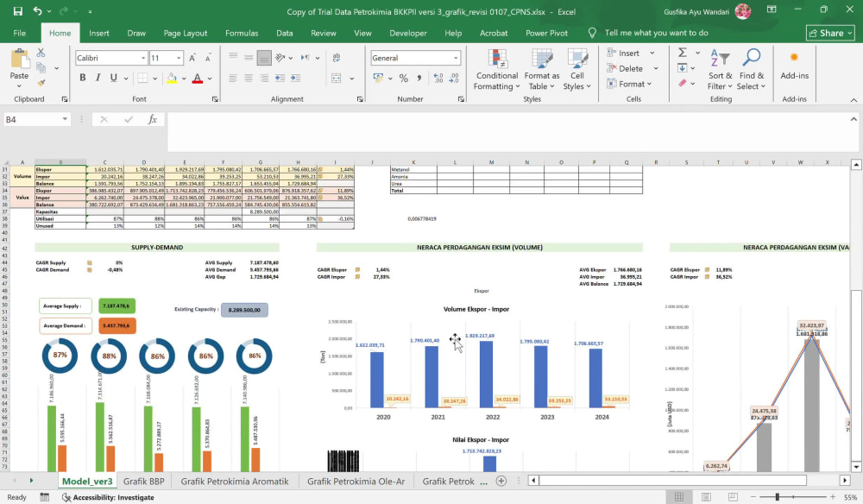Open the Power Pivot ribbon tab
This screenshot has width=863, height=504.
(x=546, y=33)
